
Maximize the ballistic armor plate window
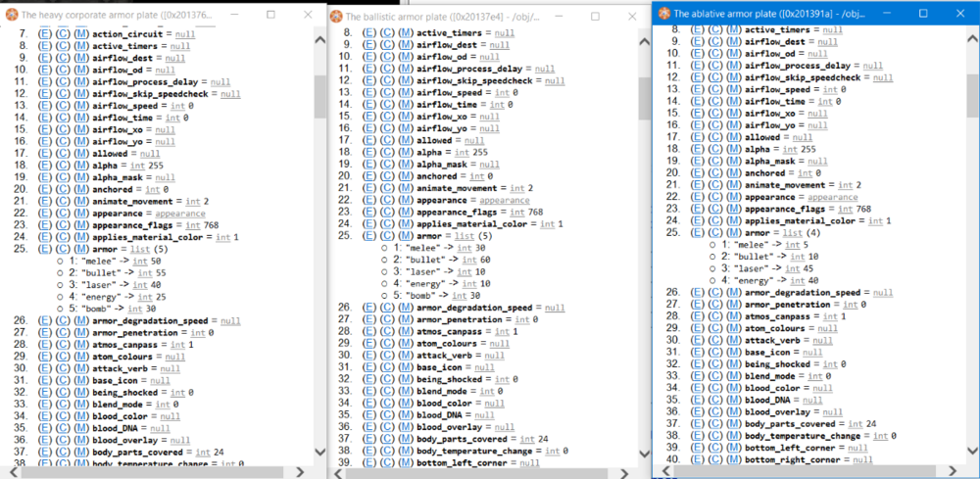point(595,17)
